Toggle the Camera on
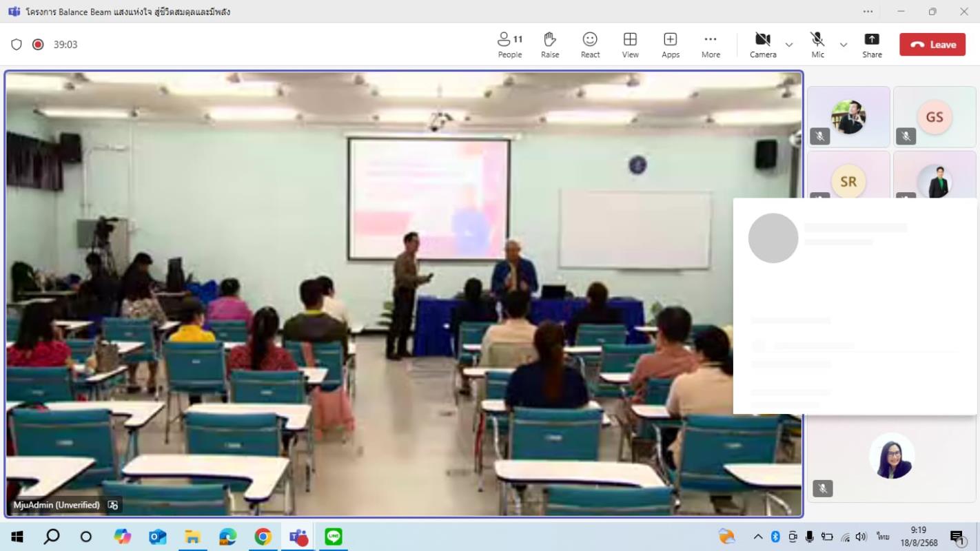The image size is (980, 551). pos(762,45)
